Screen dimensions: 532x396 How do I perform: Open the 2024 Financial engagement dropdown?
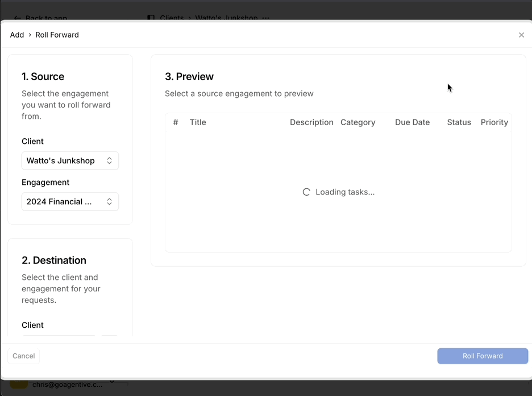[x=70, y=201]
